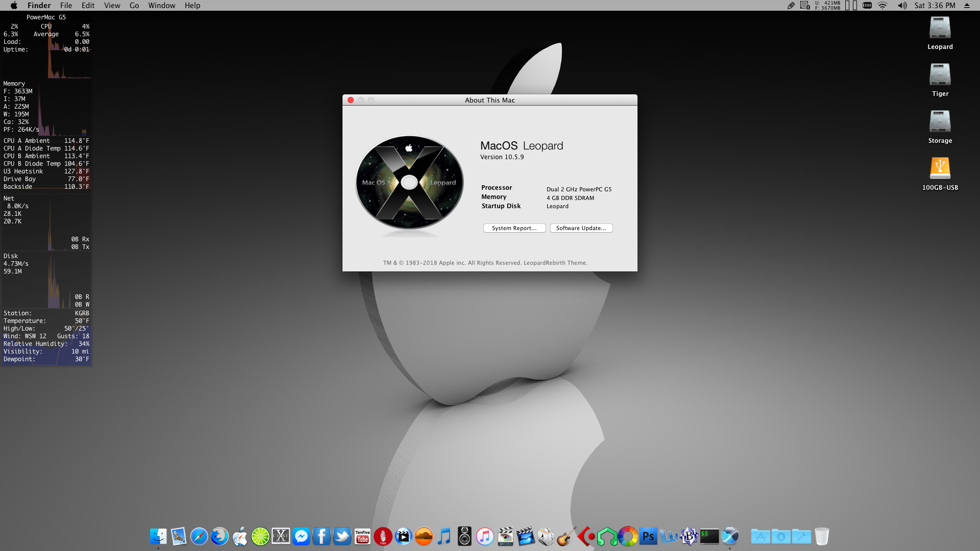This screenshot has height=551, width=980.
Task: Open the Utilities folder stack in dock
Action: (801, 536)
